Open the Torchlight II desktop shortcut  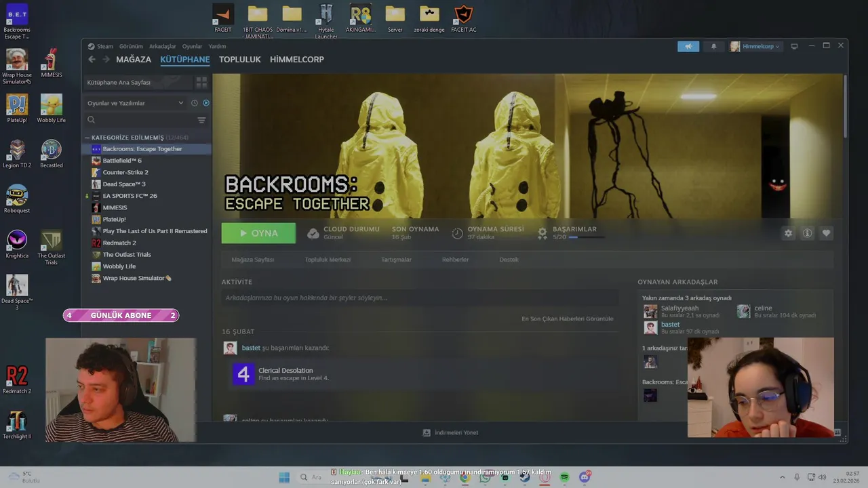(17, 425)
